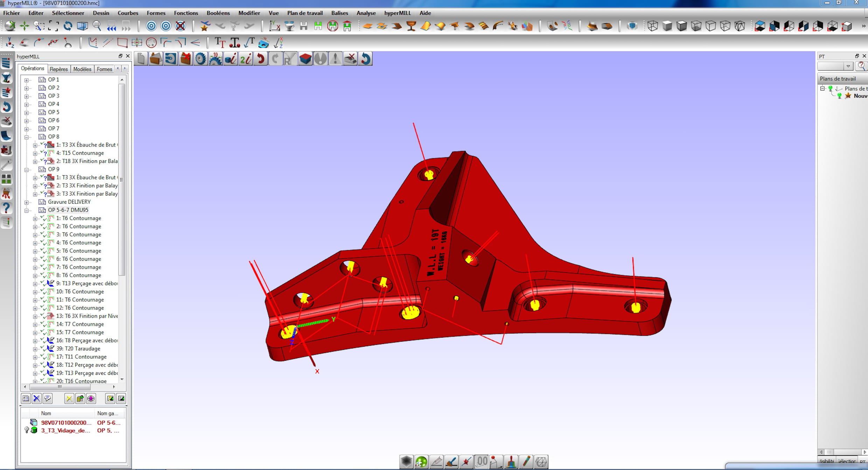
Task: Expand the Gravure DELIVERY node
Action: tap(27, 202)
